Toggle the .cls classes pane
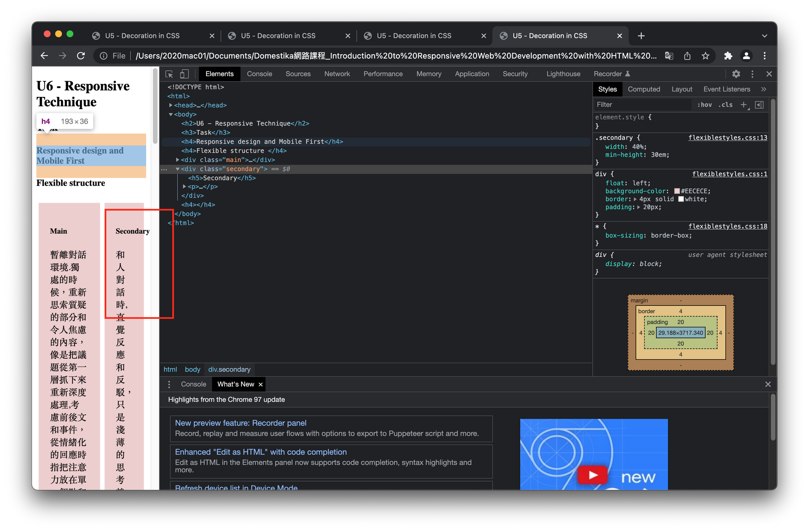The width and height of the screenshot is (809, 532). pos(725,104)
